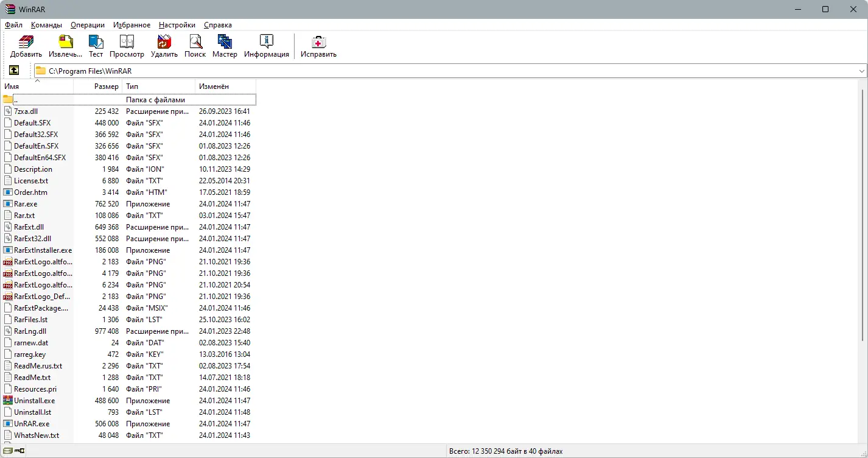Select the UnRAR.exe file icon

point(8,424)
